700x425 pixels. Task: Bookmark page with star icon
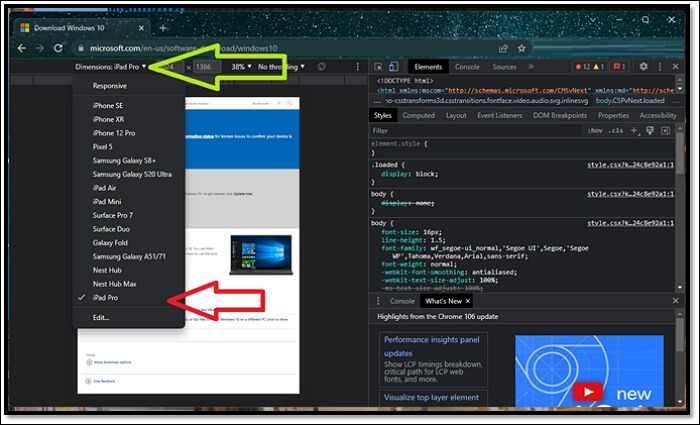pos(521,48)
